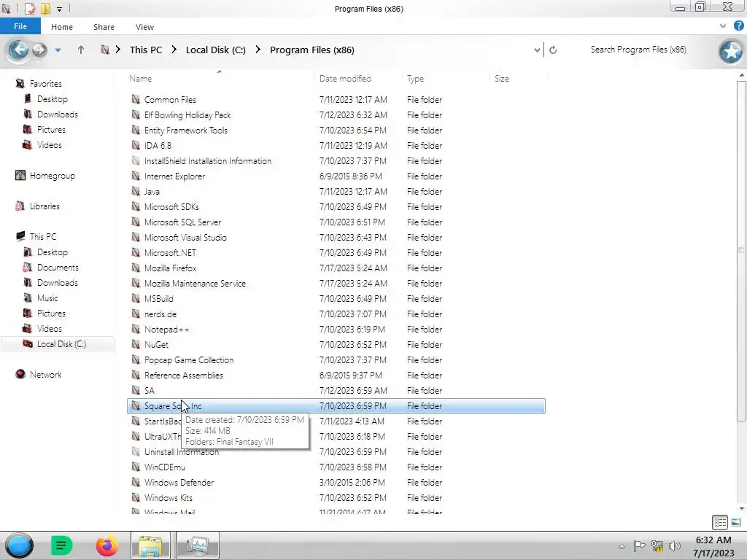Open File Explorer taskbar button
This screenshot has height=560, width=747.
[x=150, y=545]
